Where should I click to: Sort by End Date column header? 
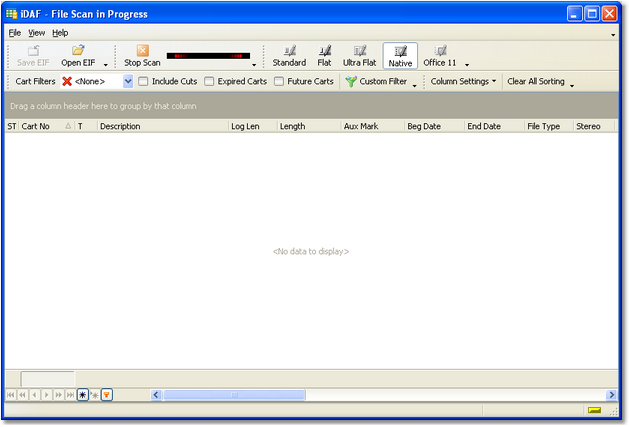pyautogui.click(x=494, y=126)
